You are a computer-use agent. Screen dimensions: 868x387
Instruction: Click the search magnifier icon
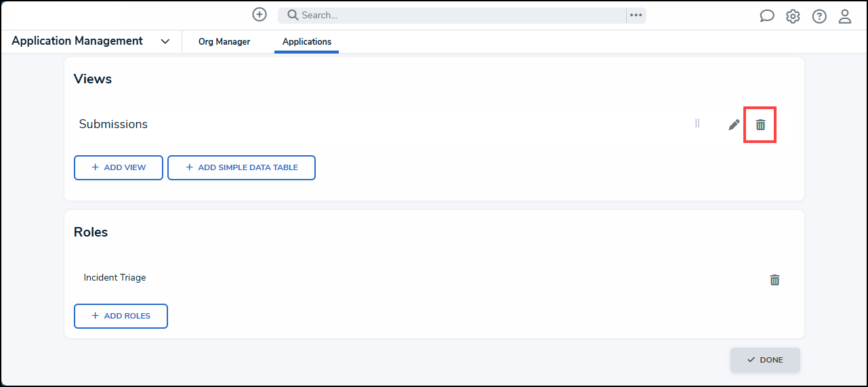pyautogui.click(x=293, y=15)
